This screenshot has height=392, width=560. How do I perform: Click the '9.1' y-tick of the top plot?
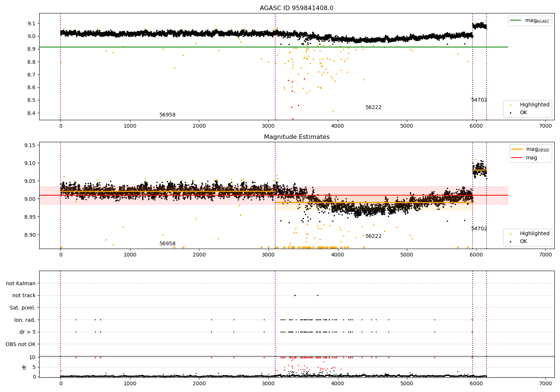(x=31, y=24)
